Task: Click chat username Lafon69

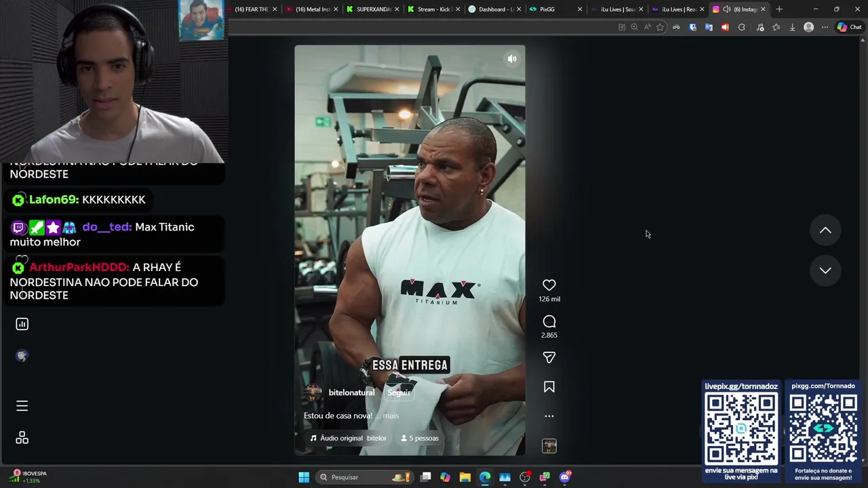Action: pyautogui.click(x=54, y=200)
